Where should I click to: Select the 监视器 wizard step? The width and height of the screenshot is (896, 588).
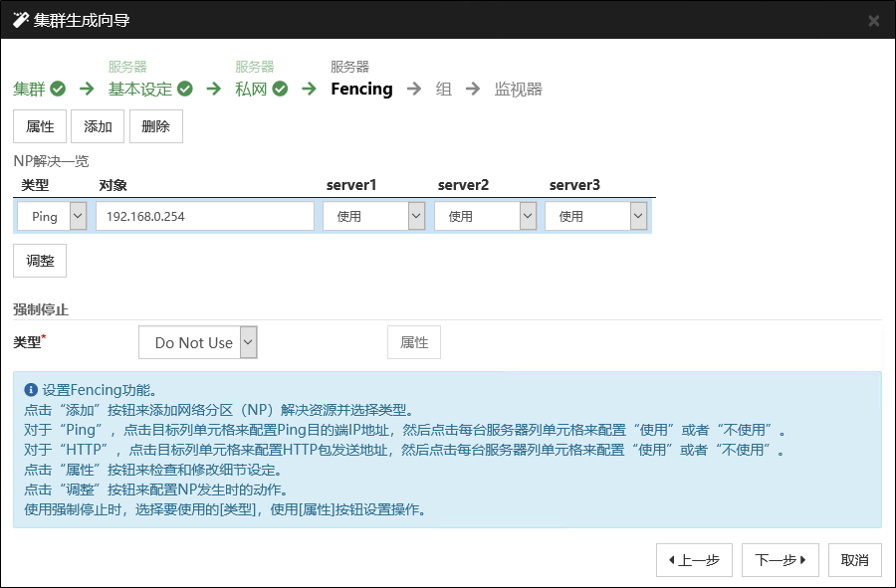tap(518, 89)
